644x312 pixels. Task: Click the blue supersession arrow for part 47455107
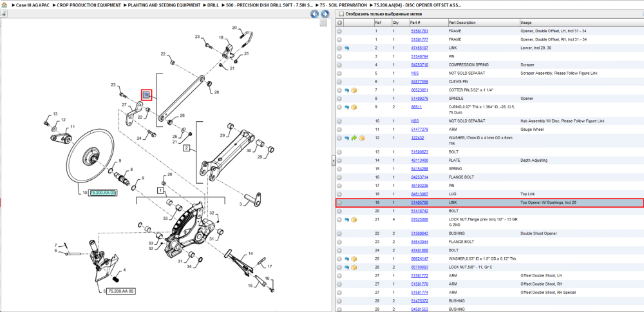tap(346, 48)
